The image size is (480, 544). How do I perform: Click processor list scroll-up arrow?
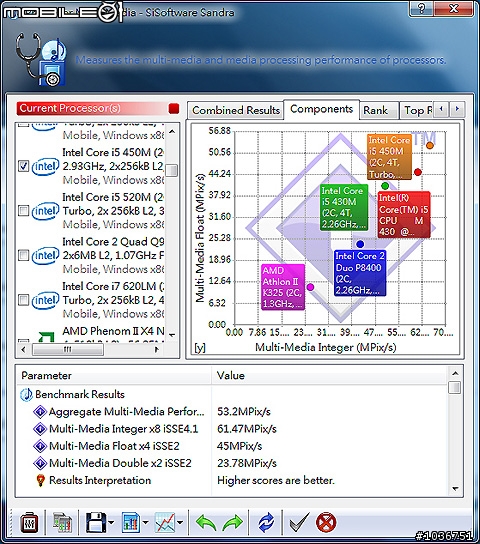(x=172, y=132)
